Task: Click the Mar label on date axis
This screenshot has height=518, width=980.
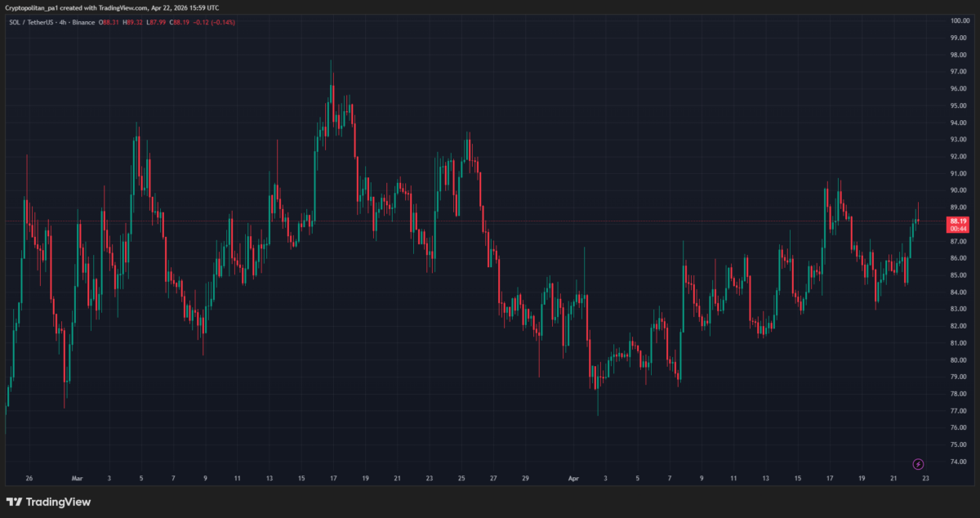Action: (x=77, y=479)
